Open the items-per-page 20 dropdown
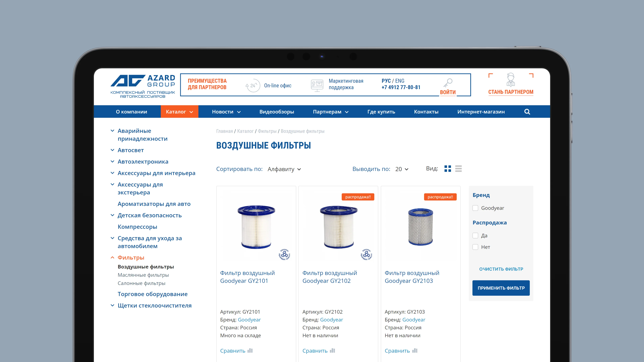This screenshot has height=362, width=644. pos(402,169)
